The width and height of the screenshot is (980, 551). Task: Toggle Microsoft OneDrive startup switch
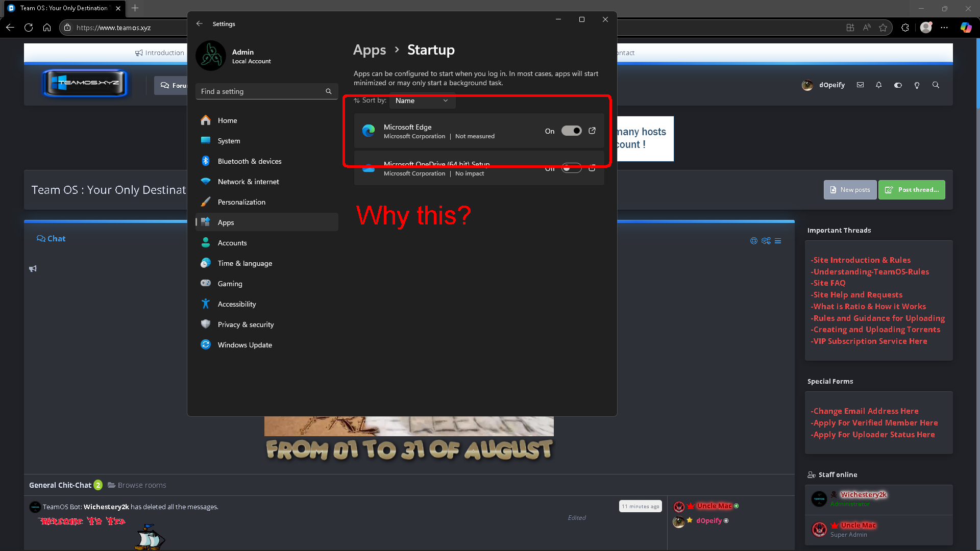[571, 168]
